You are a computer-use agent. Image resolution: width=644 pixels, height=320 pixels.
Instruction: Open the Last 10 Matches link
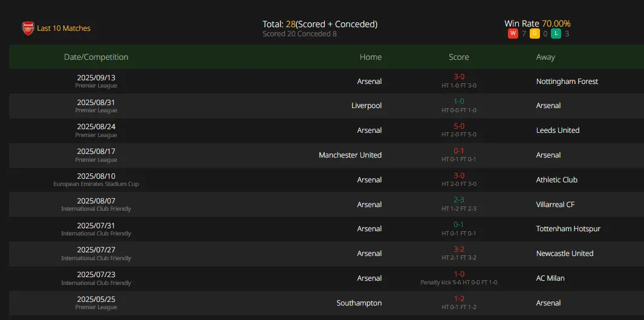coord(63,28)
